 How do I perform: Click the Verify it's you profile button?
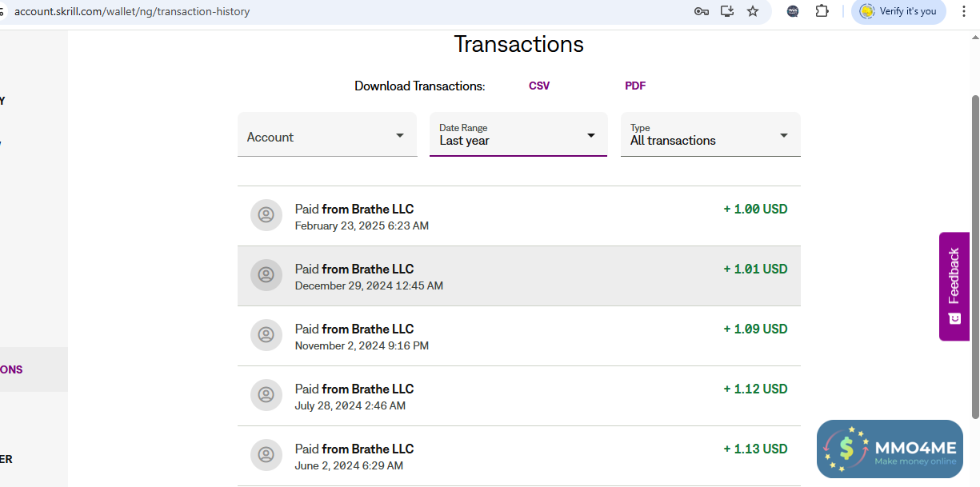pyautogui.click(x=898, y=11)
